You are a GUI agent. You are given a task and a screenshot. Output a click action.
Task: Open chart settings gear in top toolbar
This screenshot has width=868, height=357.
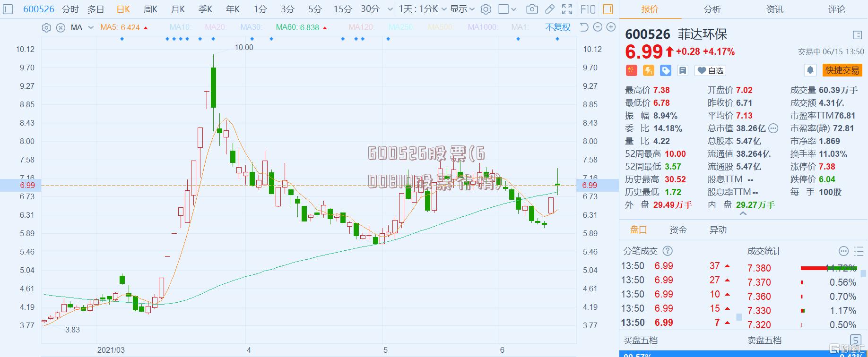coord(486,9)
